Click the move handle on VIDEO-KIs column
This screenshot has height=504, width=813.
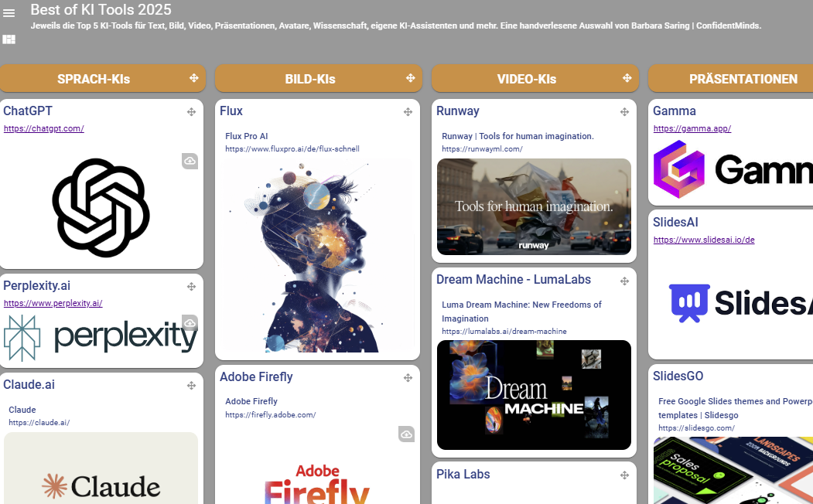[627, 78]
